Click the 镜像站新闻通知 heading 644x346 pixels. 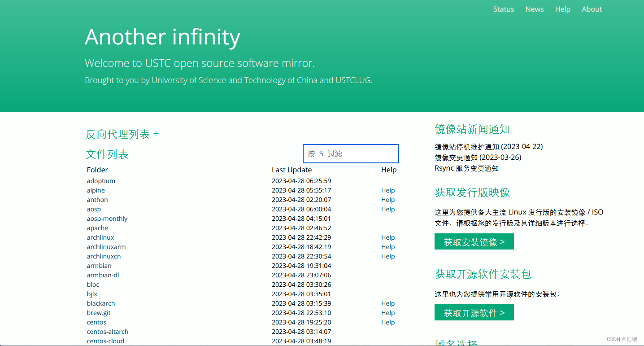pyautogui.click(x=472, y=129)
